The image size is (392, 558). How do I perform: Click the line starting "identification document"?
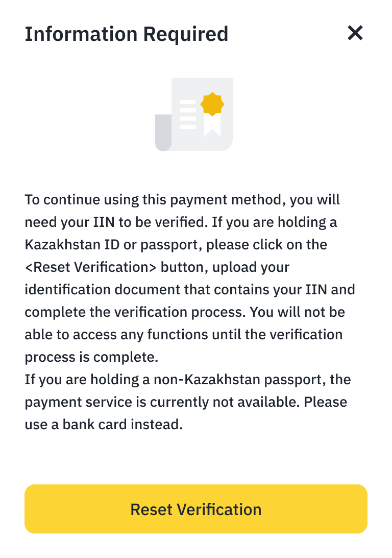click(189, 289)
